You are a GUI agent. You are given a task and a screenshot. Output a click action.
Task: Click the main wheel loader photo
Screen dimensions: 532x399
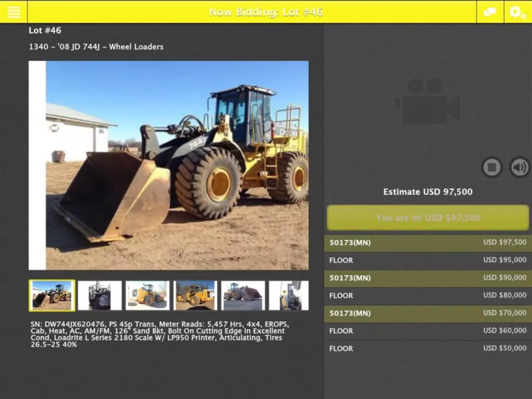[x=169, y=165]
